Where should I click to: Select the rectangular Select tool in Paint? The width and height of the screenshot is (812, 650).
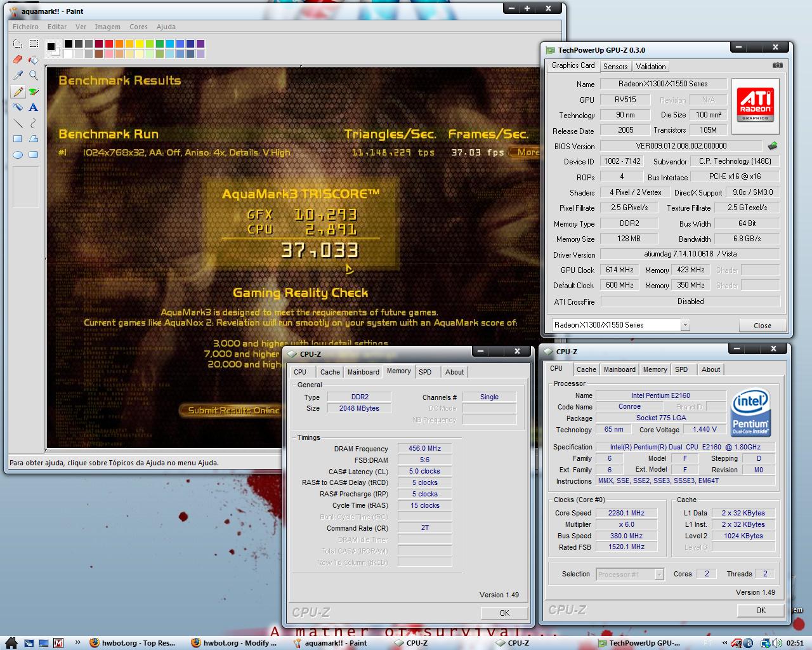[34, 44]
